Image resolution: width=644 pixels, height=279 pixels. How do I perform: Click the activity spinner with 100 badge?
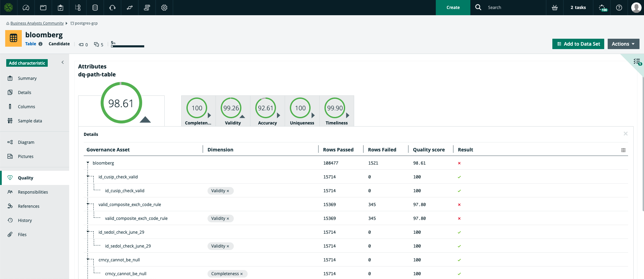[603, 8]
